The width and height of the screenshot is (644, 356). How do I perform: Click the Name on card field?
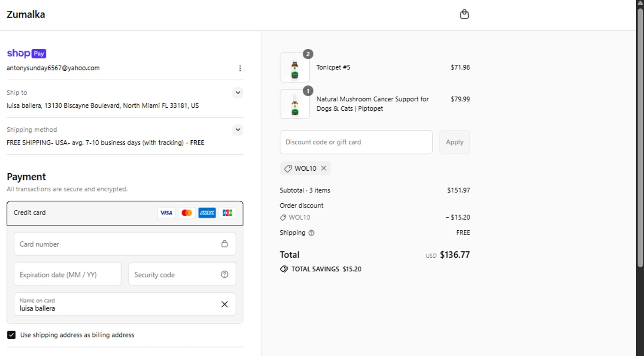pos(125,304)
